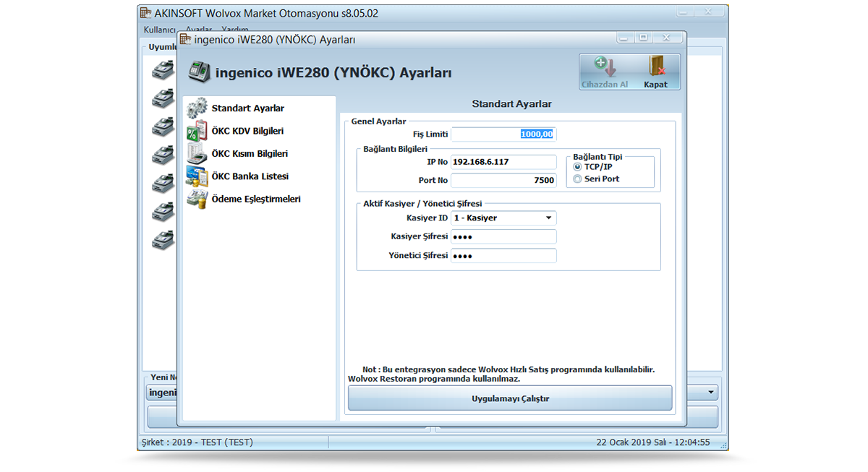
Task: Focus the Yönetici Şifresi password field
Action: [x=503, y=256]
